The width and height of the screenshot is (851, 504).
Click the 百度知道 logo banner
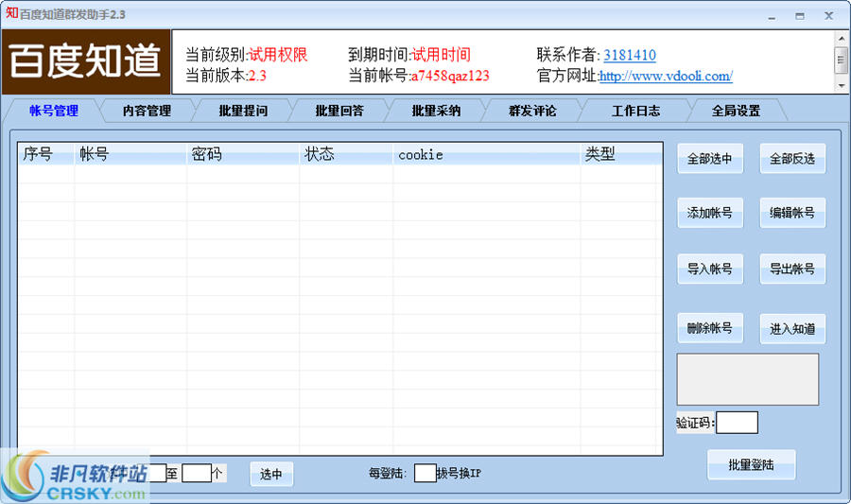86,61
